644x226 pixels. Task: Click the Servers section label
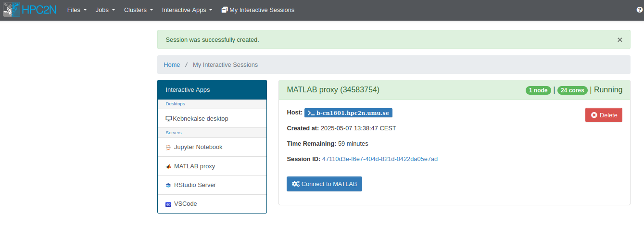[x=174, y=132]
